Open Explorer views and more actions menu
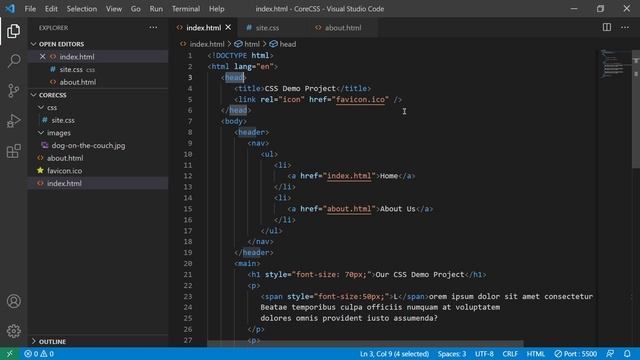The image size is (640, 360). pyautogui.click(x=153, y=28)
